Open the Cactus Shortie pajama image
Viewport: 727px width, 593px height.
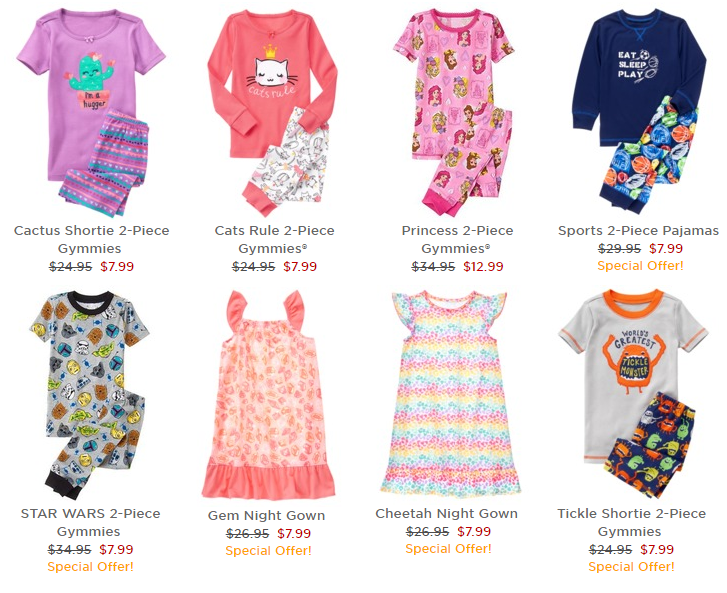91,112
